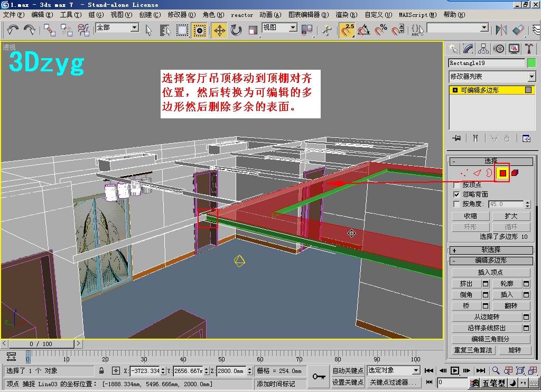
Task: Uncheck the 忽略背面 checkbox
Action: (456, 194)
